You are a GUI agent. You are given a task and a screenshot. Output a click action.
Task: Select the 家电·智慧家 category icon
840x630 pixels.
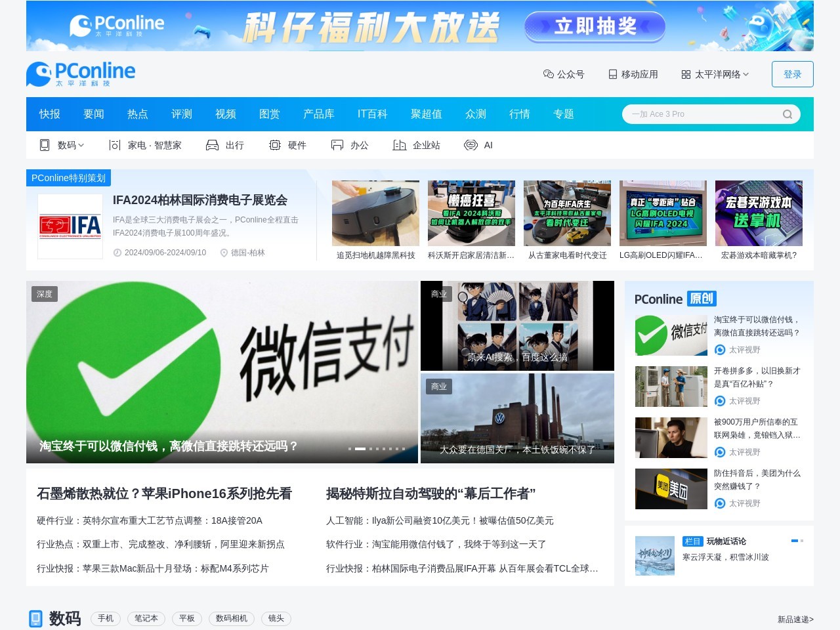coord(115,145)
